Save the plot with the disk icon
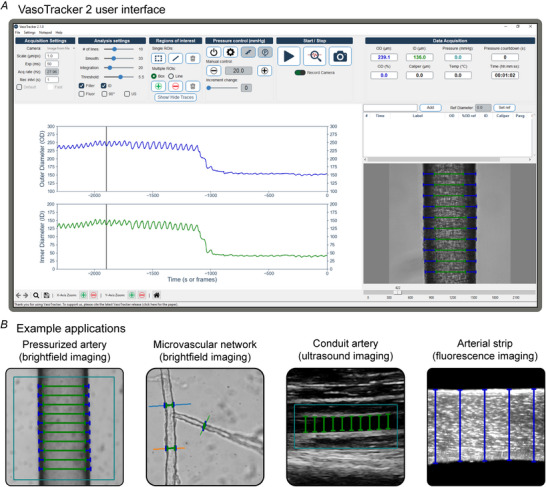546x487 pixels. (46, 295)
